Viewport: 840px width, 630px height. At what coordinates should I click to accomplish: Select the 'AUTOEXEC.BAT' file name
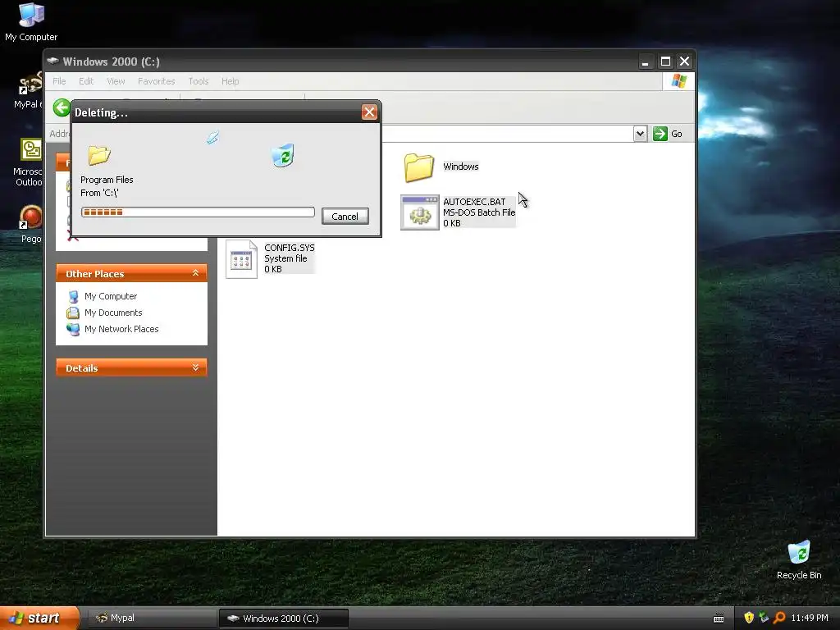tap(474, 202)
